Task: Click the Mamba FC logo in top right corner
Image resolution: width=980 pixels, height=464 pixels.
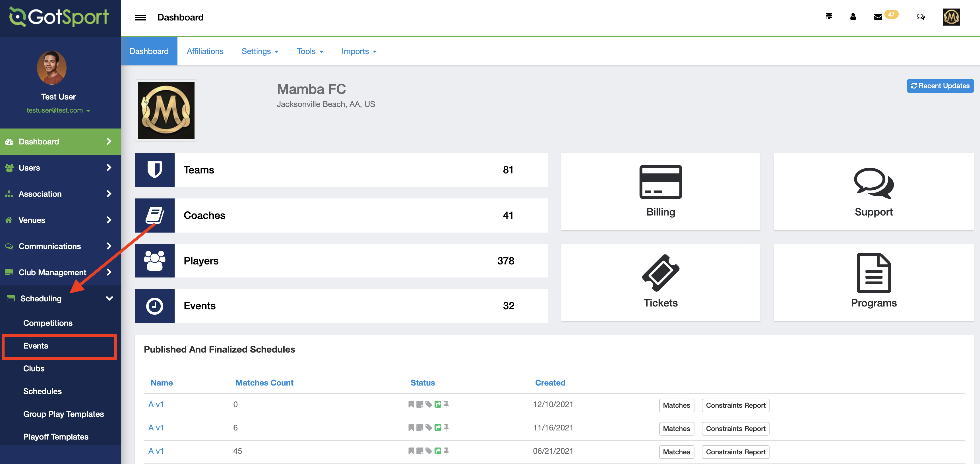Action: (951, 17)
